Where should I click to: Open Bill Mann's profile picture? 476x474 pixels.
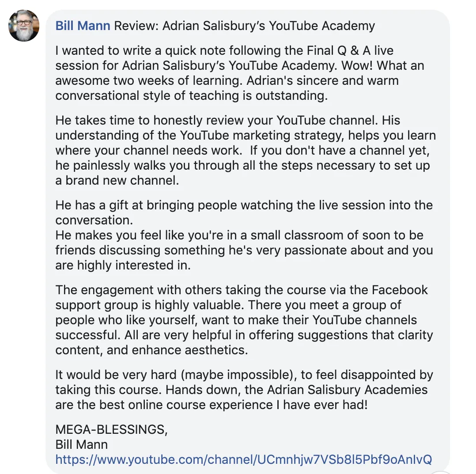[x=24, y=26]
